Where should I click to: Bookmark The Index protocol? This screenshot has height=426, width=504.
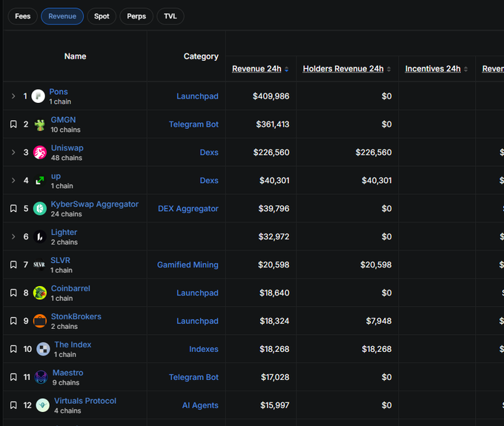[13, 349]
